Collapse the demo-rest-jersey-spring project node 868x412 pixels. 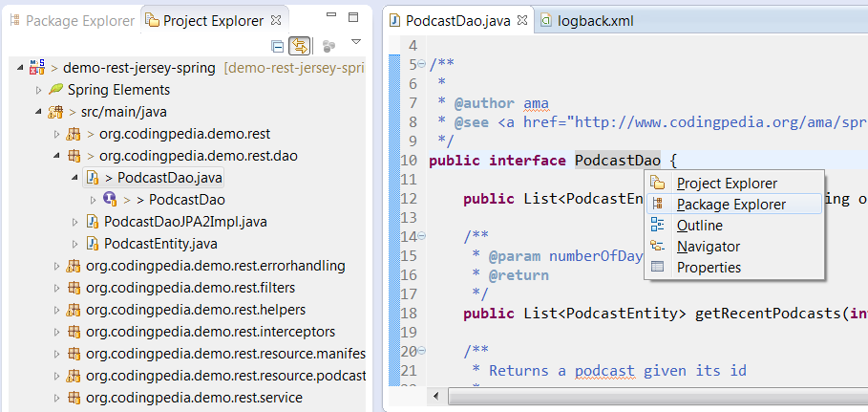21,68
